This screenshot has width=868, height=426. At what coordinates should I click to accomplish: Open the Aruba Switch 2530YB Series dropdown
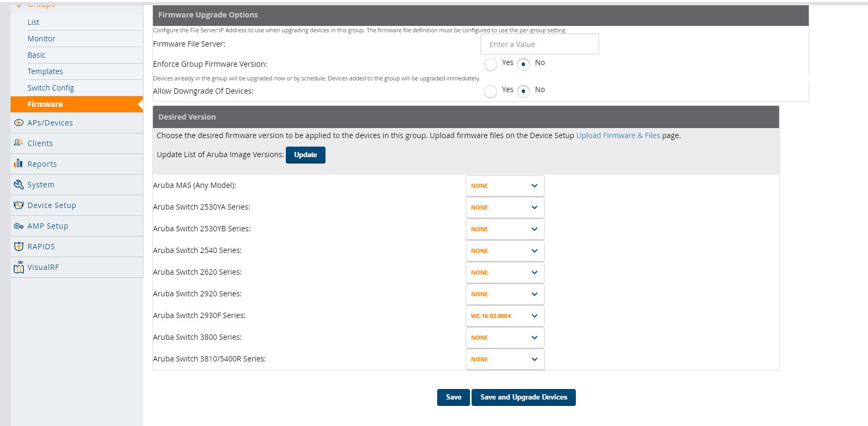pyautogui.click(x=505, y=229)
